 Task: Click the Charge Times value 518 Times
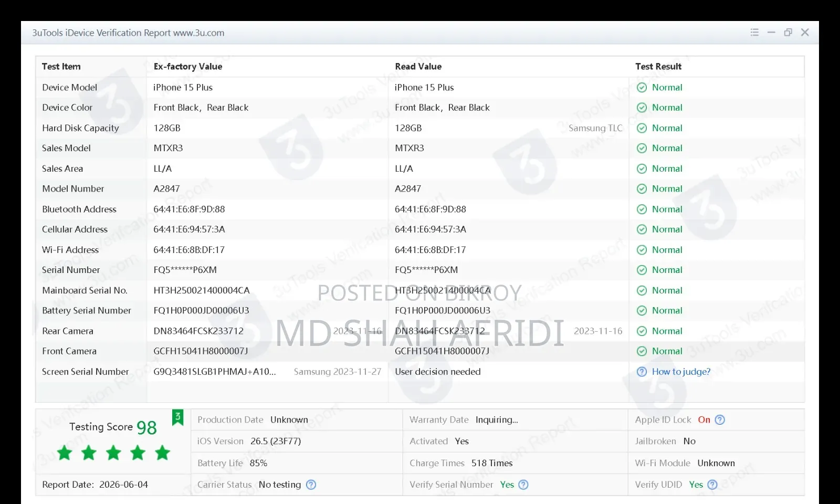[492, 463]
